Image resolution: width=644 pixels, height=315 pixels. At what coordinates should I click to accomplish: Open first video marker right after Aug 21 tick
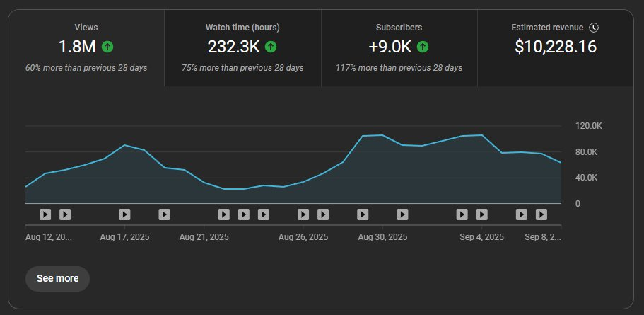point(224,214)
